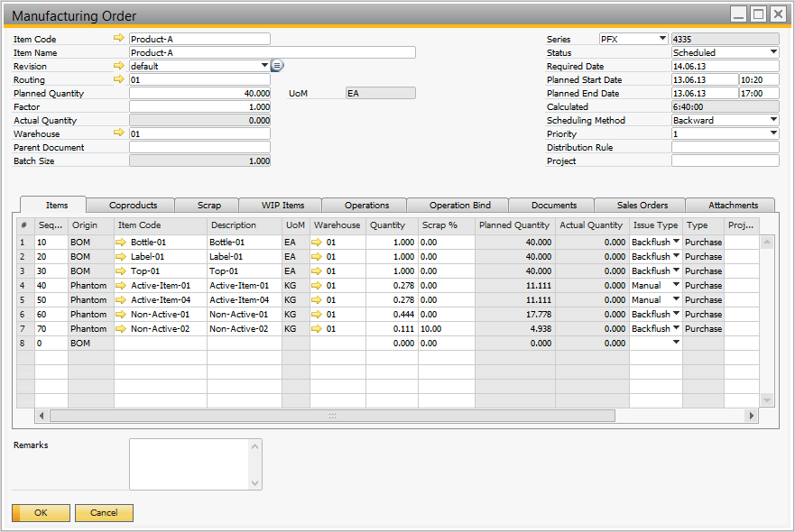Click the Issue Type column header
Image resolution: width=795 pixels, height=532 pixels.
pyautogui.click(x=655, y=225)
